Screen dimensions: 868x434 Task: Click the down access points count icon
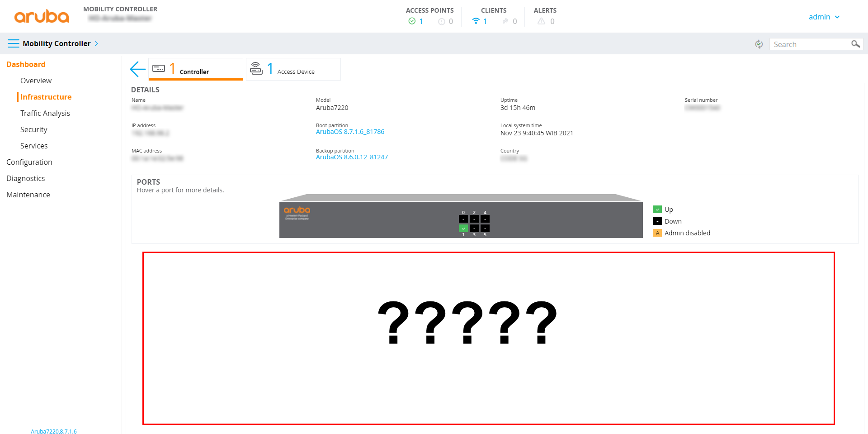[442, 21]
